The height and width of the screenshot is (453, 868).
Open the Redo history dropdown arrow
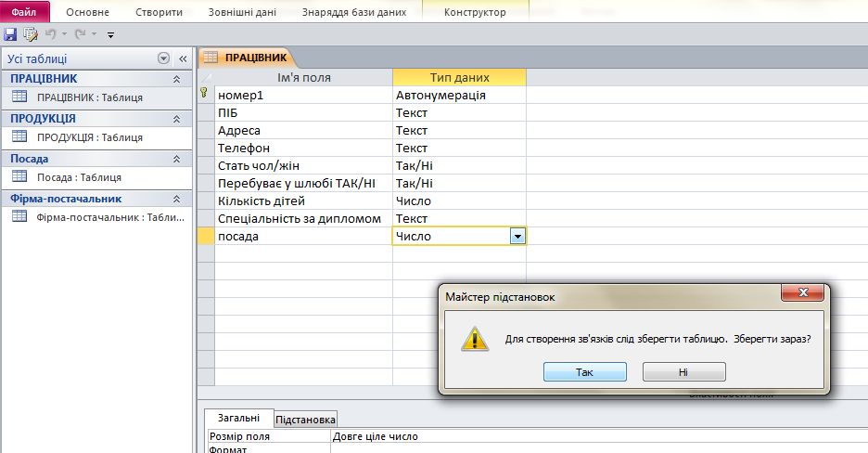94,34
